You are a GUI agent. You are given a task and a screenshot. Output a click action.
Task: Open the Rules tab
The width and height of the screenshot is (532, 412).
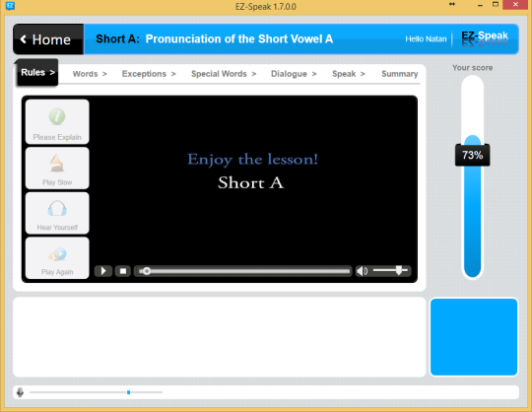37,72
